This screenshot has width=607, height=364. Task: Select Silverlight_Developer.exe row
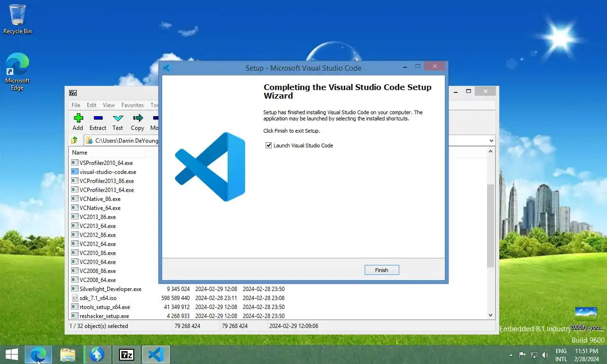coord(110,289)
